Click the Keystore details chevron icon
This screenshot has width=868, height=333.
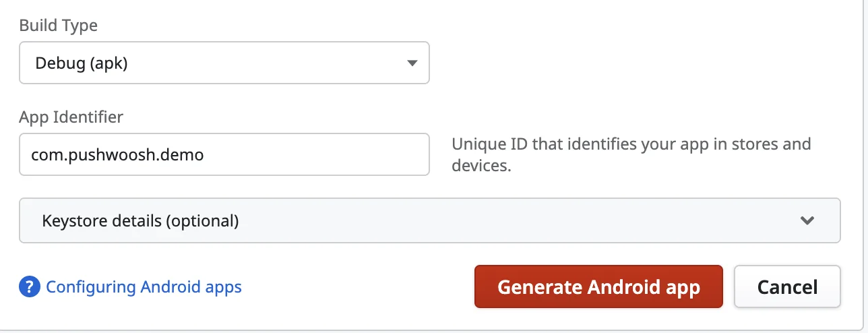pos(807,220)
